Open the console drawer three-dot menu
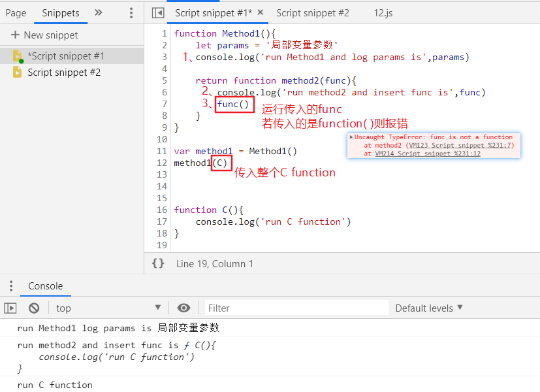Image resolution: width=540 pixels, height=392 pixels. [x=10, y=286]
